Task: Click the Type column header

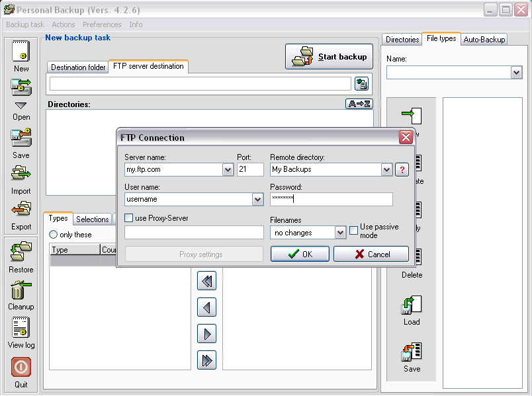Action: click(75, 250)
